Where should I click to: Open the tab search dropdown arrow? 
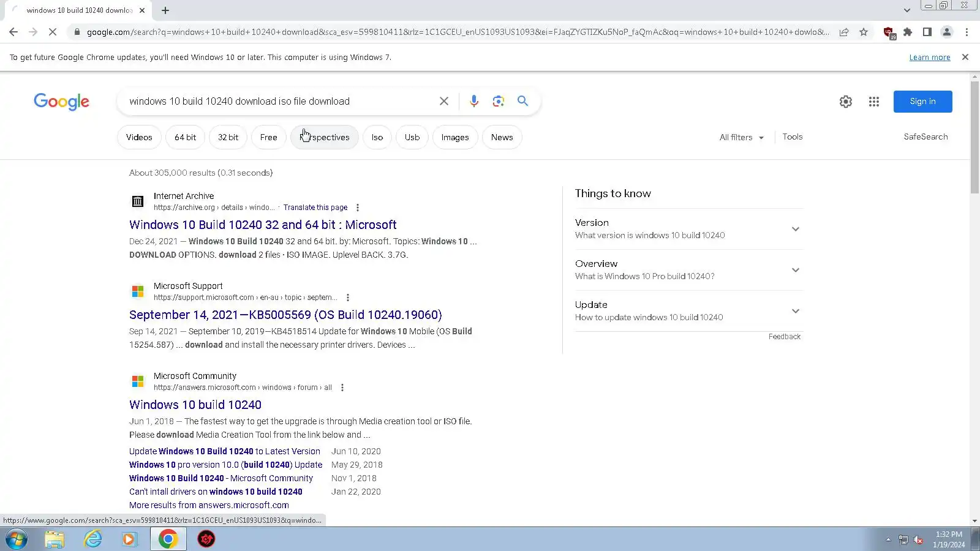[907, 10]
